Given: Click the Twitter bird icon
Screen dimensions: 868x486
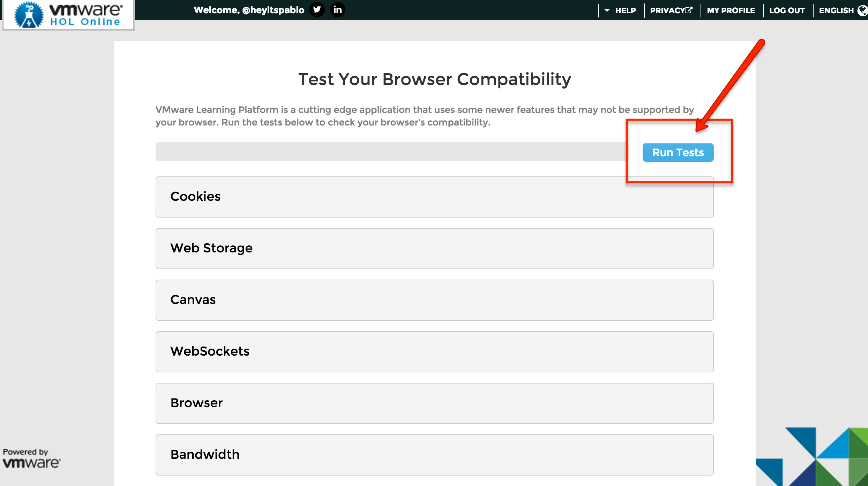Looking at the screenshot, I should (317, 9).
